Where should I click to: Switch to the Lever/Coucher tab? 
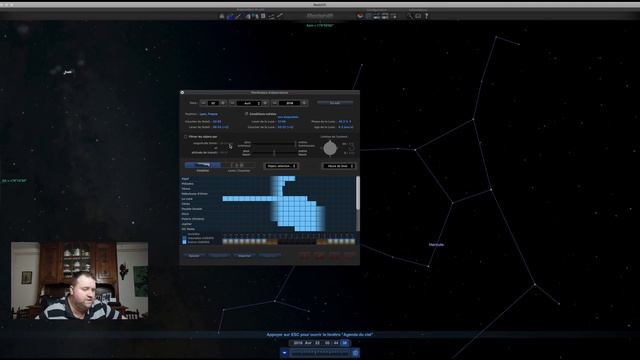(239, 165)
